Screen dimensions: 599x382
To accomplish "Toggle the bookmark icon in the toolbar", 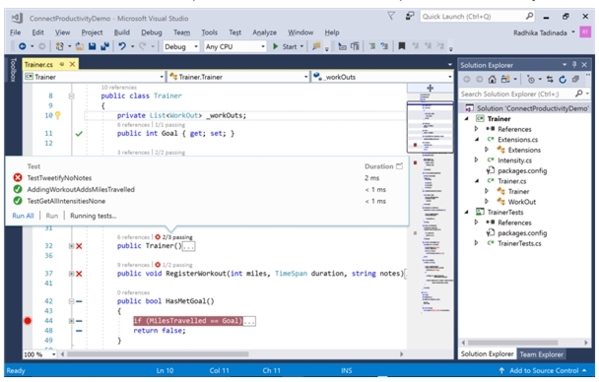I will click(401, 46).
